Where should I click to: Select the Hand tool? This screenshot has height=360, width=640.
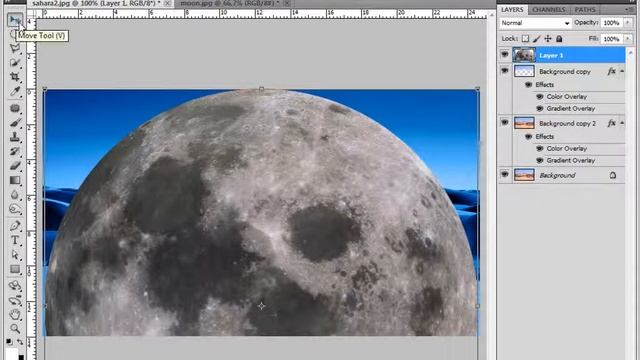(x=15, y=315)
